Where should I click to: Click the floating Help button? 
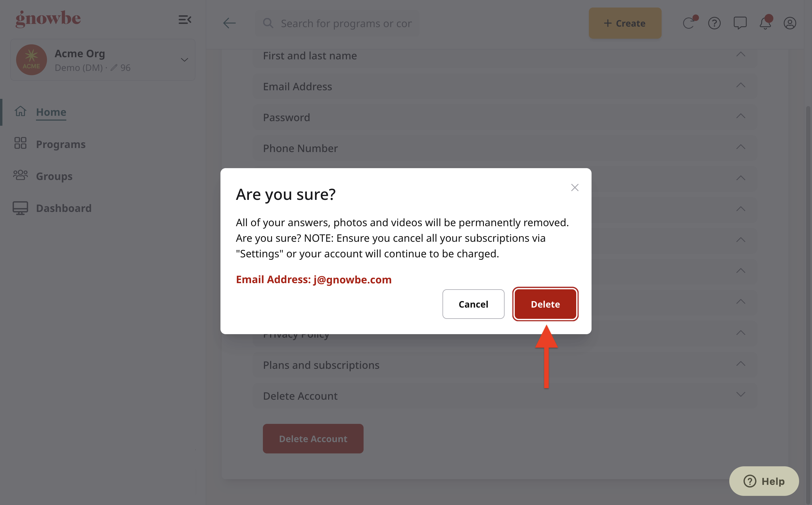pos(764,481)
